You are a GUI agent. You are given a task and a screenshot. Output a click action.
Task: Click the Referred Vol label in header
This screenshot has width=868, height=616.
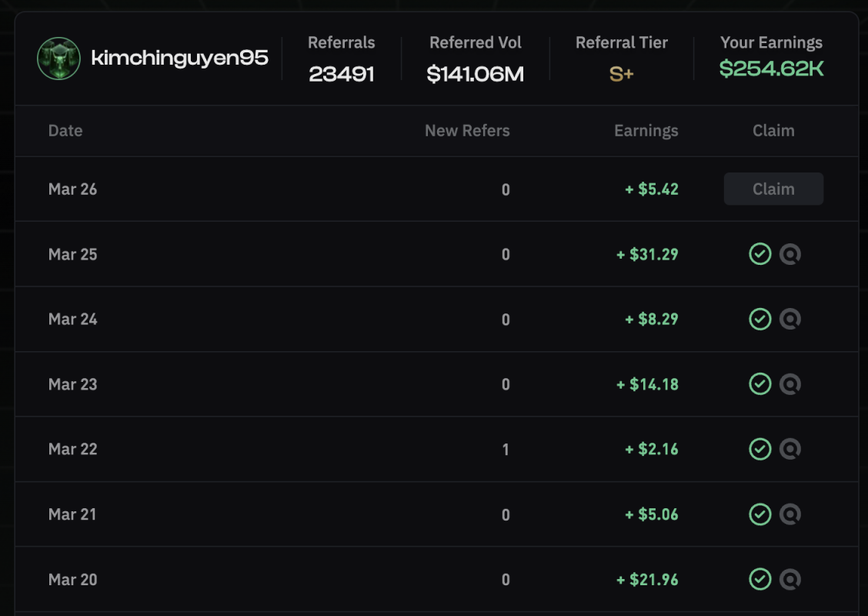[476, 42]
